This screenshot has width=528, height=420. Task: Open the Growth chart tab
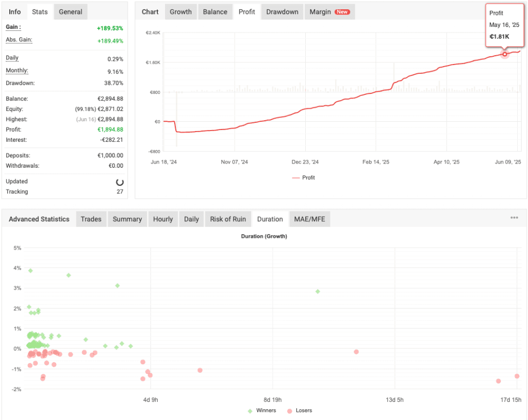click(180, 11)
